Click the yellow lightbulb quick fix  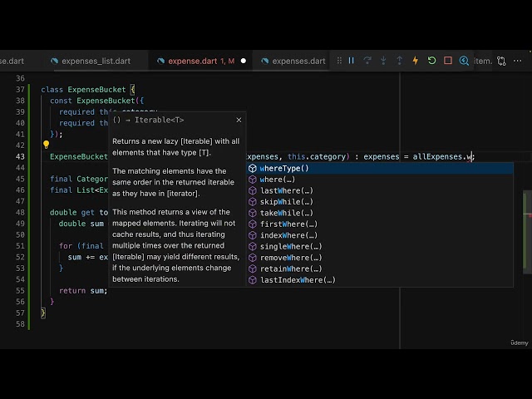(x=47, y=145)
